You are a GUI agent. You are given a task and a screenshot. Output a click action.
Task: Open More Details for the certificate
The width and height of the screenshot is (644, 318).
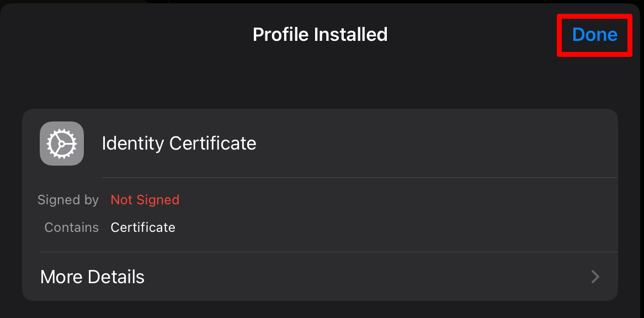coord(92,277)
